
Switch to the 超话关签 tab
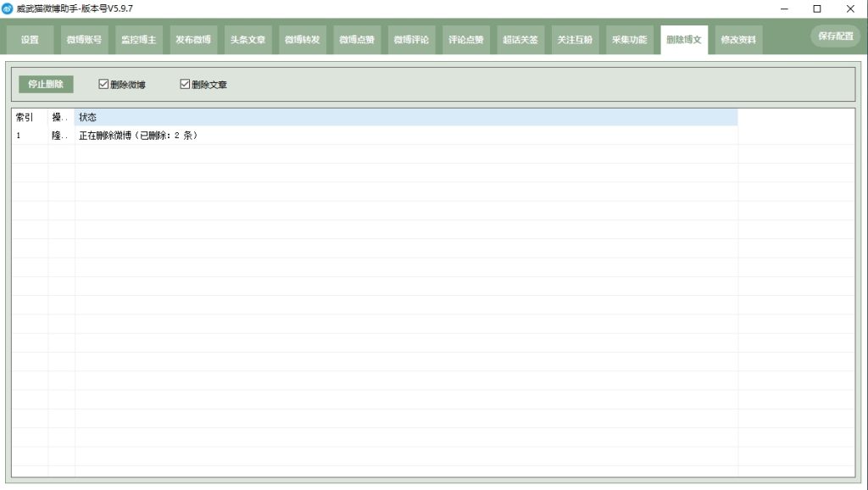click(520, 40)
